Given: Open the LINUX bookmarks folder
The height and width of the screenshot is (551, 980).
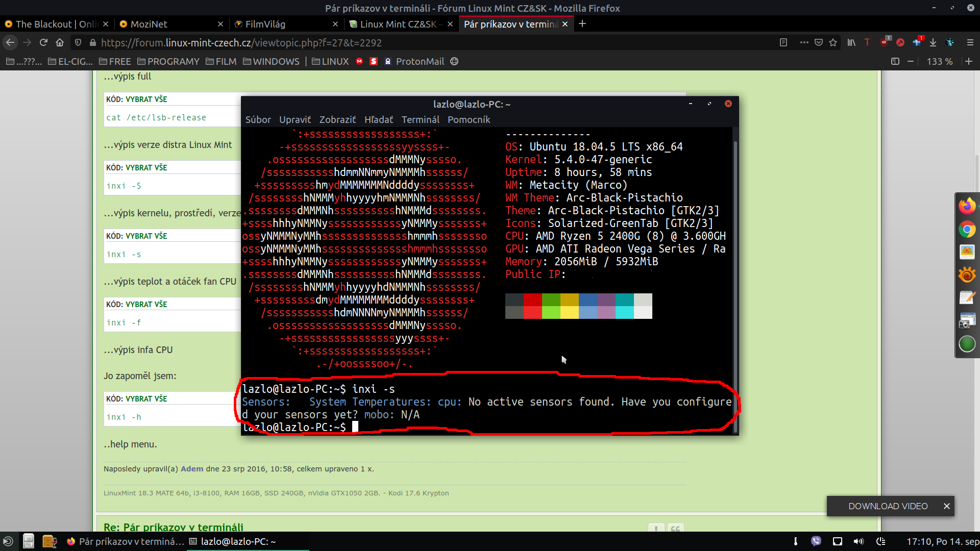Looking at the screenshot, I should point(330,62).
